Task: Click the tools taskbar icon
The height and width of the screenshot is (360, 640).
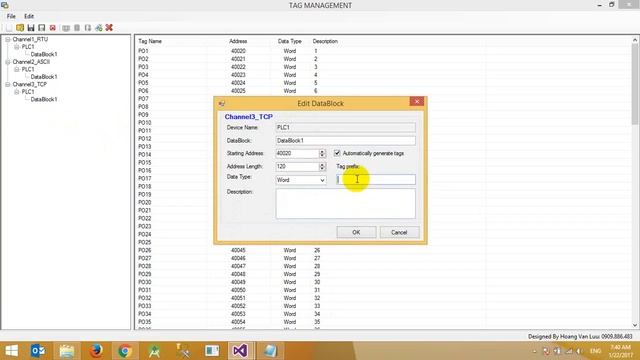Action: pos(183,351)
